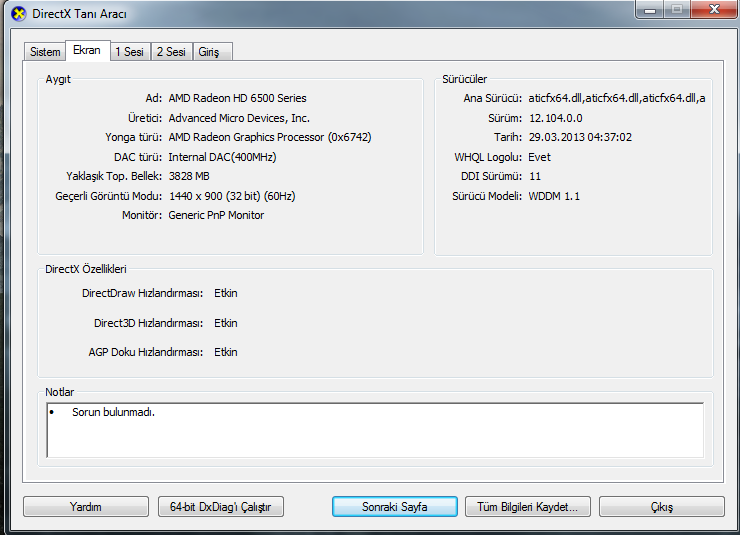The width and height of the screenshot is (740, 535).
Task: Click 'WDDM 1.1' driver model value
Action: point(554,196)
